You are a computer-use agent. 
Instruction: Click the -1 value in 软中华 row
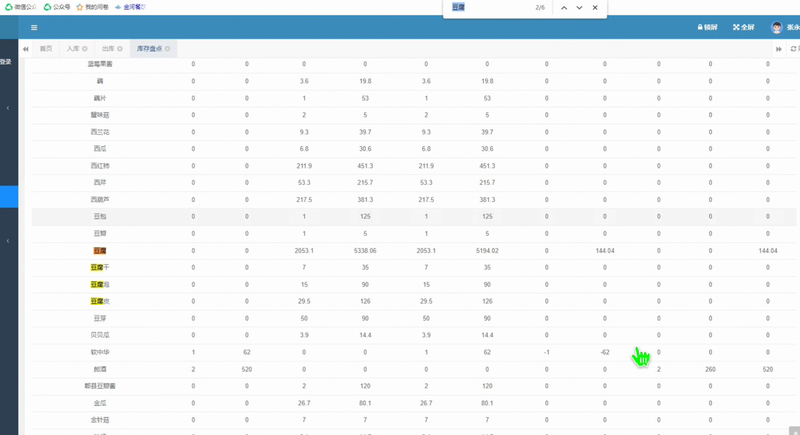click(546, 352)
